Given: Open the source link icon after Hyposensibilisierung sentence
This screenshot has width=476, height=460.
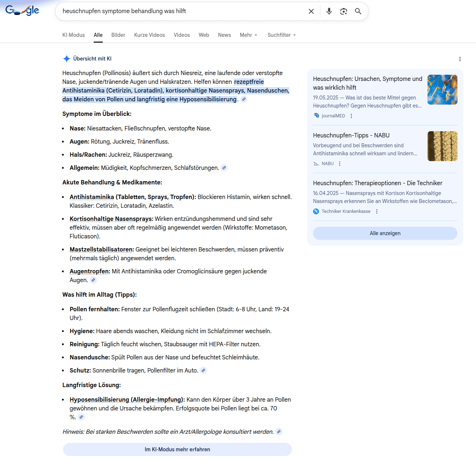Looking at the screenshot, I should point(82,417).
